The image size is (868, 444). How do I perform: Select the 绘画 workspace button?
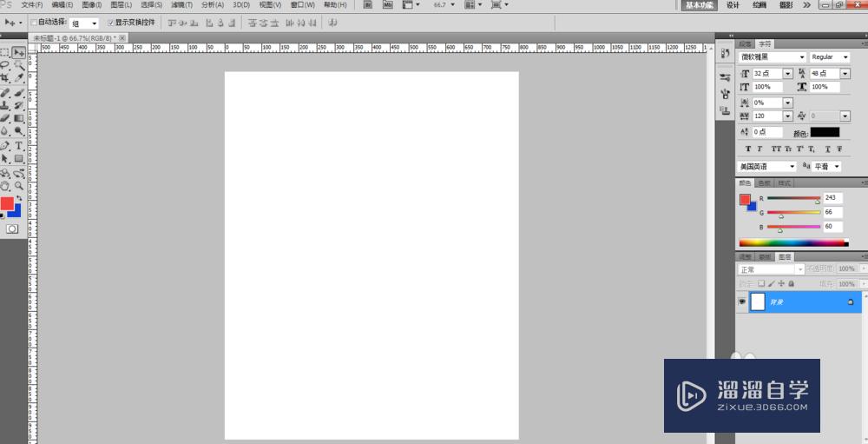point(759,5)
